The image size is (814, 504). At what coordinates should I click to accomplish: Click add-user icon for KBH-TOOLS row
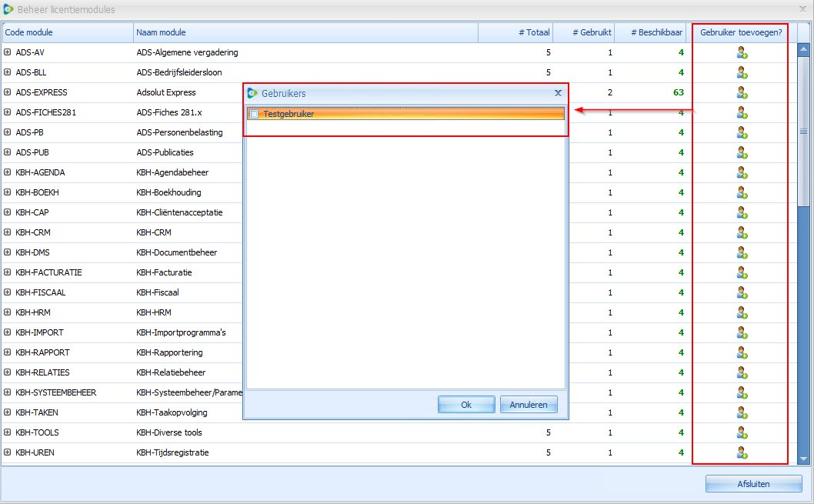click(742, 432)
